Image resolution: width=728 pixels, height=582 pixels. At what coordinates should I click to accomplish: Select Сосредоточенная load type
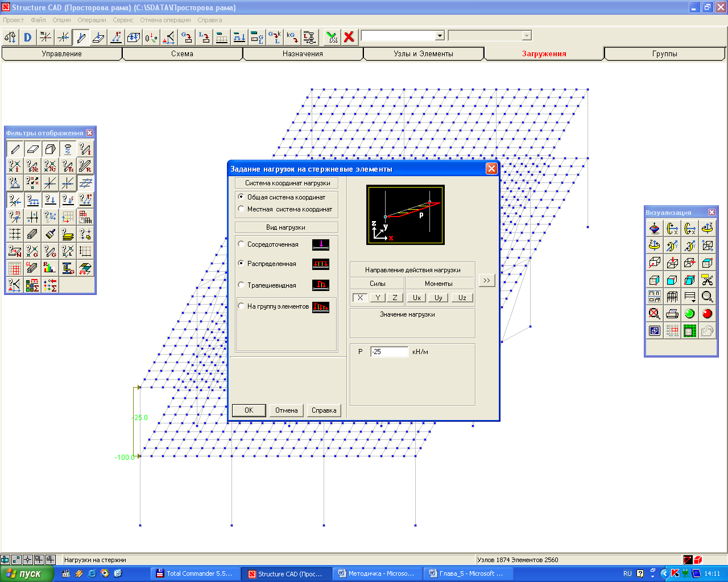(x=241, y=244)
